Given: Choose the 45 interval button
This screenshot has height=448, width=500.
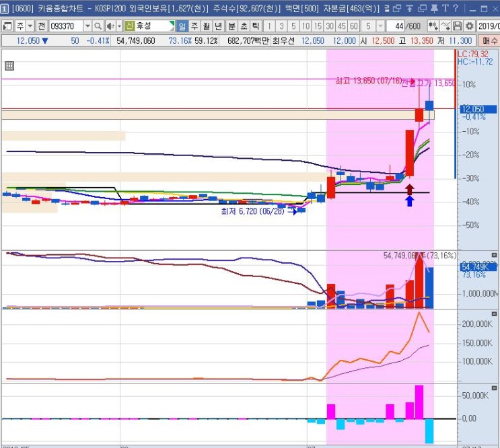Looking at the screenshot, I should 342,26.
